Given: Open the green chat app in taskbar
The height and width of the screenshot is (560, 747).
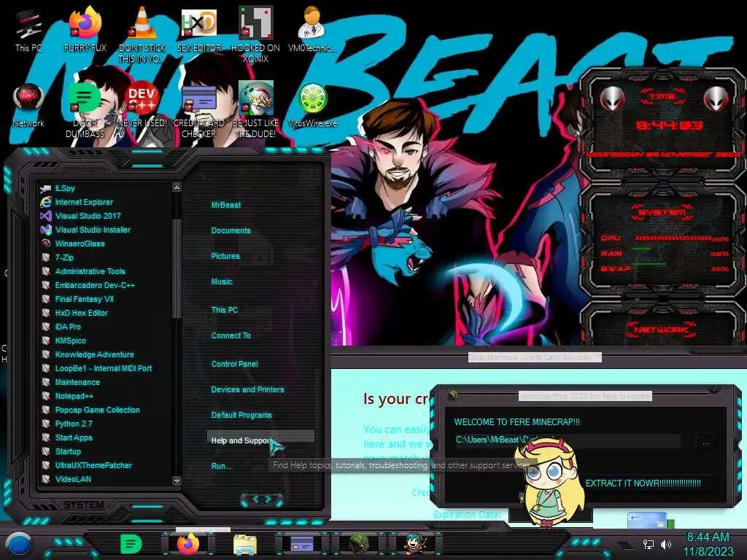Looking at the screenshot, I should (131, 544).
